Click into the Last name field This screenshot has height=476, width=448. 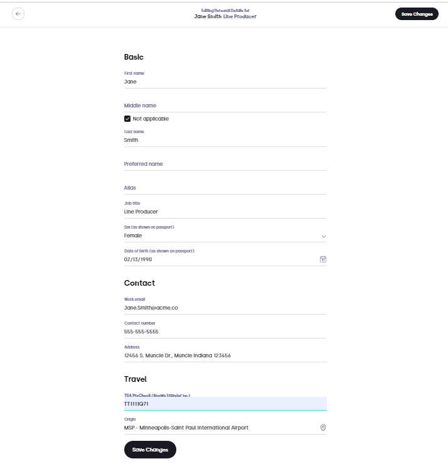pos(225,138)
